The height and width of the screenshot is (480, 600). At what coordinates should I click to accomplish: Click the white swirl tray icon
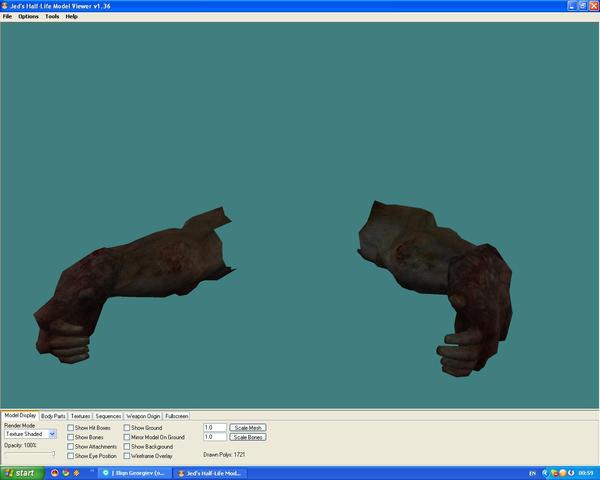pos(571,473)
